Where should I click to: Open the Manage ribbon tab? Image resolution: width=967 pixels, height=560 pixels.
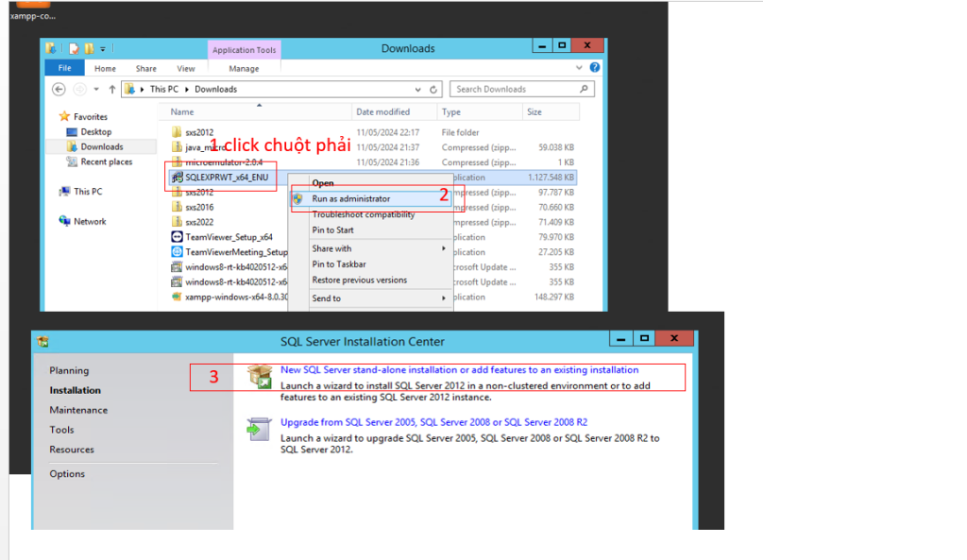[x=244, y=68]
